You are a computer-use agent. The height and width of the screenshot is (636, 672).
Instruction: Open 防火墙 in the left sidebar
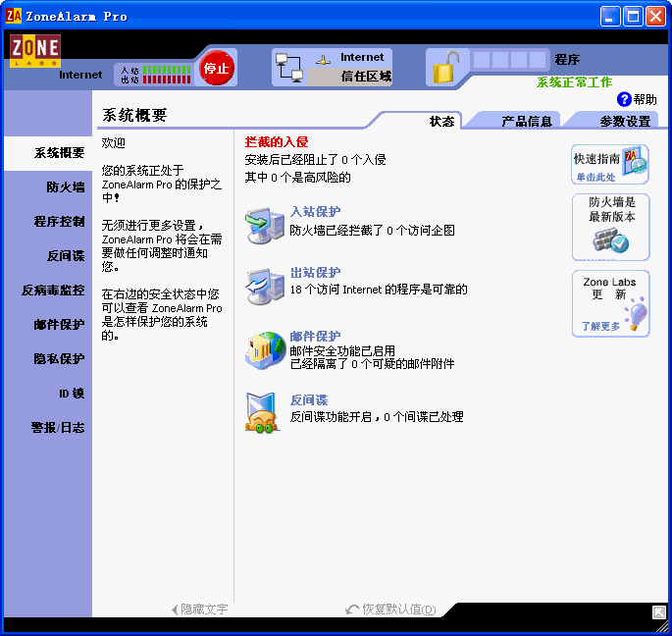tap(65, 187)
